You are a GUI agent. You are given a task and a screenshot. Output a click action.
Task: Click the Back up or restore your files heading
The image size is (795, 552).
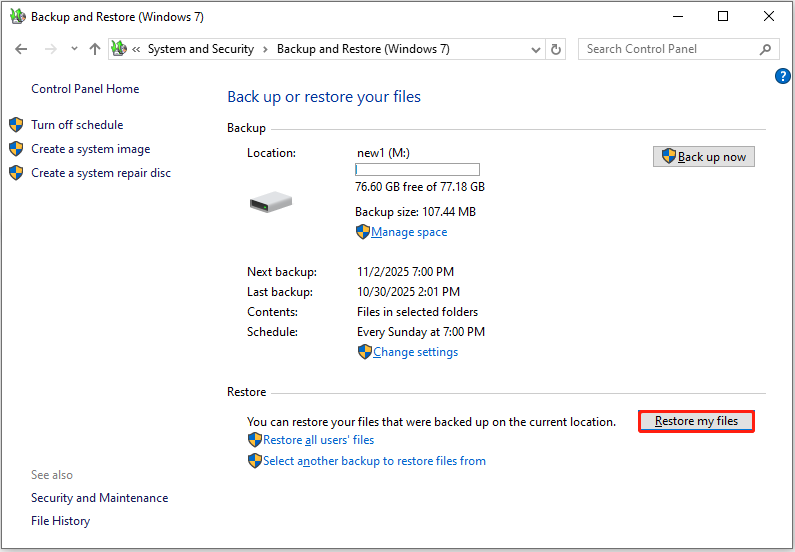click(x=324, y=97)
